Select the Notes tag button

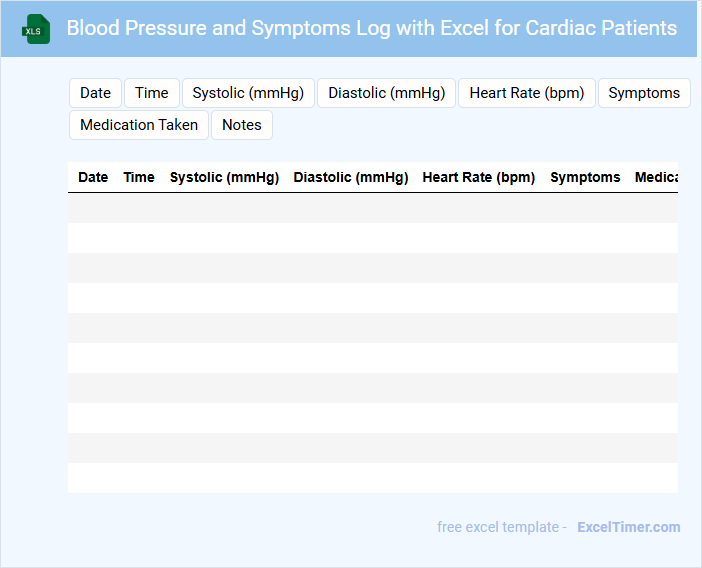click(x=242, y=125)
